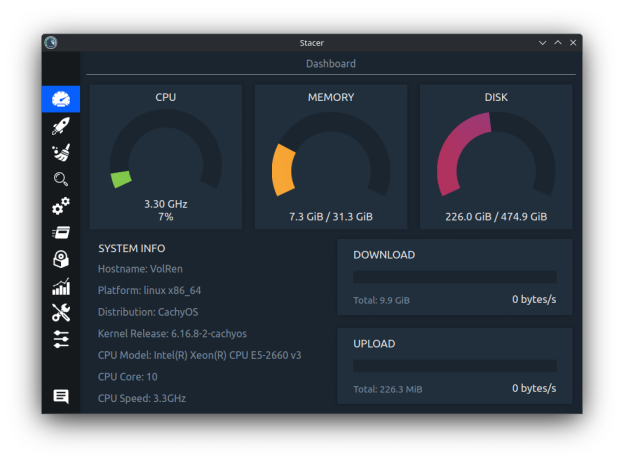Screen dimensions: 624x463
Task: Maximize the Stacer window
Action: [558, 42]
